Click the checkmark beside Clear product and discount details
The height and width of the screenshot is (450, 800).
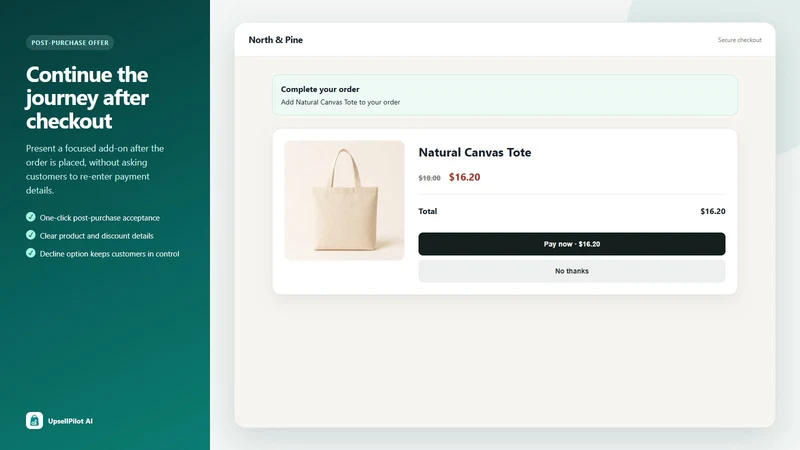(31, 235)
